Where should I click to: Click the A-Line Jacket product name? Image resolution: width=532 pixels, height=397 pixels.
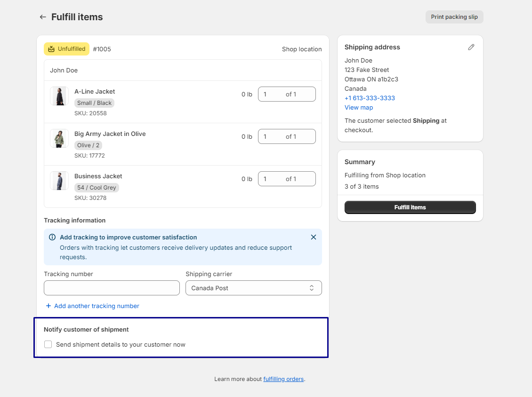click(x=95, y=92)
